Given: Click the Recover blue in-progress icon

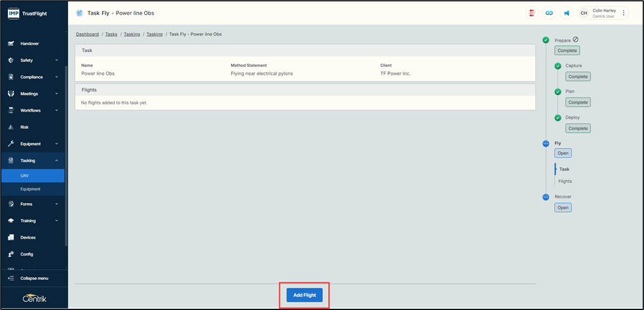Looking at the screenshot, I should pyautogui.click(x=546, y=197).
